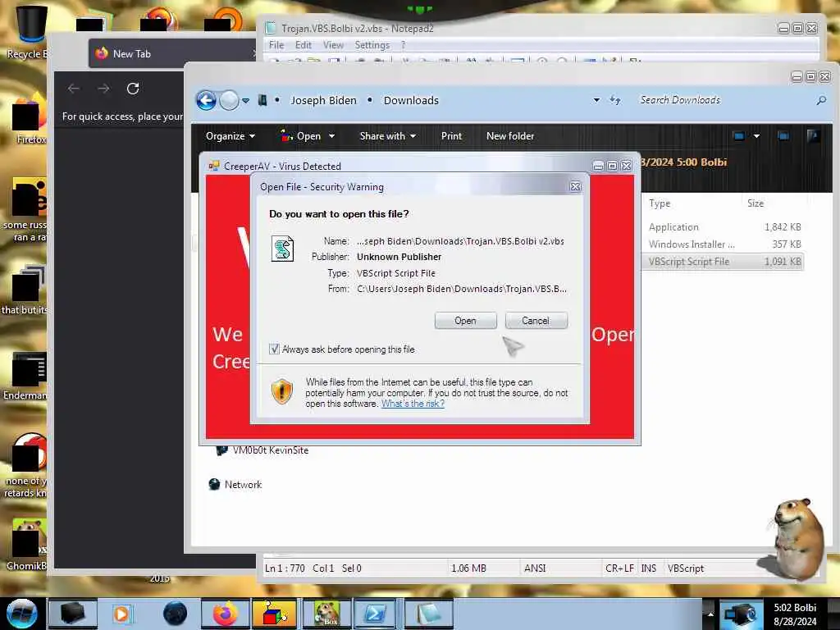Viewport: 840px width, 630px height.
Task: Open recent pages dropdown beside Explorer nav arrows
Action: [245, 101]
